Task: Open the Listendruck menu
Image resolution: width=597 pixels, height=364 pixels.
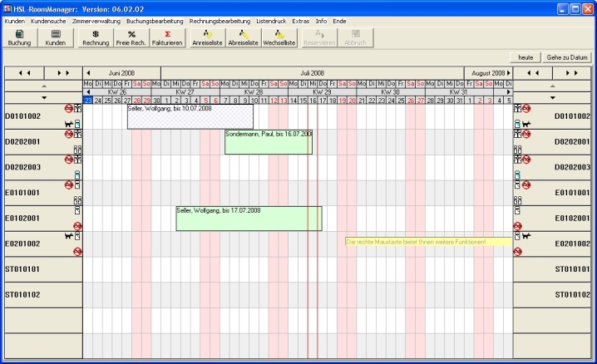Action: (269, 20)
